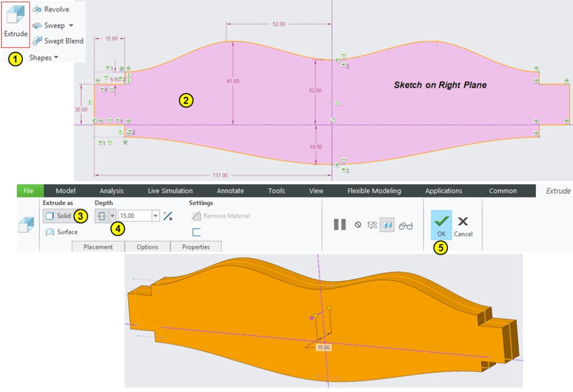Open the Flexible Modeling ribbon tab

coord(374,191)
